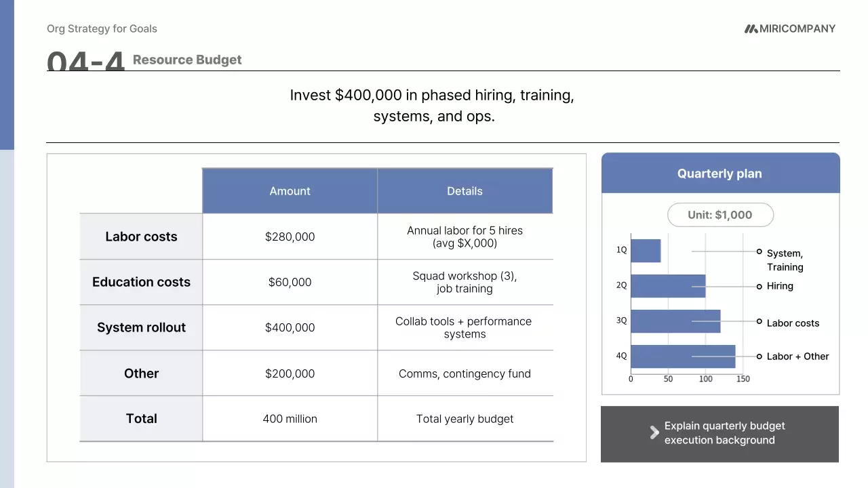Click the Amount column header

tap(290, 191)
